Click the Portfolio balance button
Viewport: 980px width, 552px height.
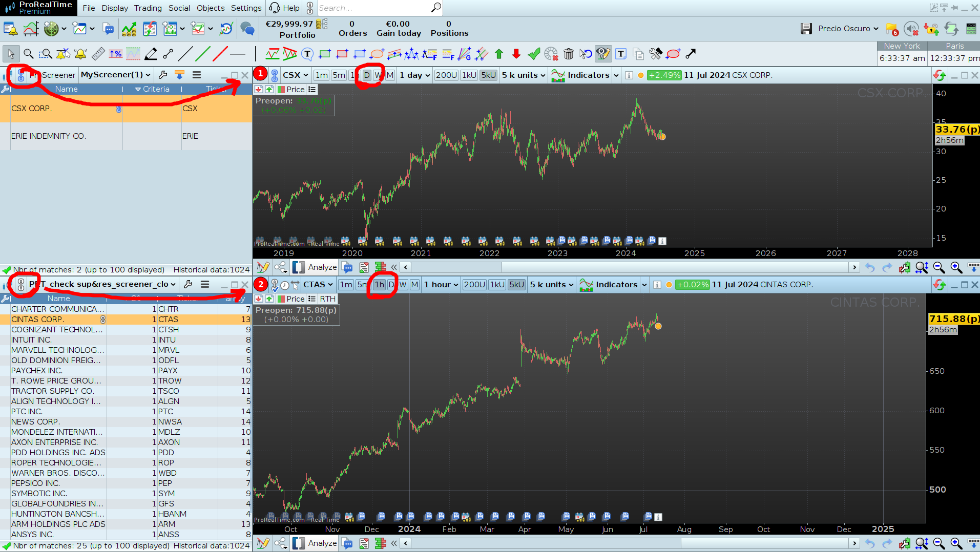297,29
